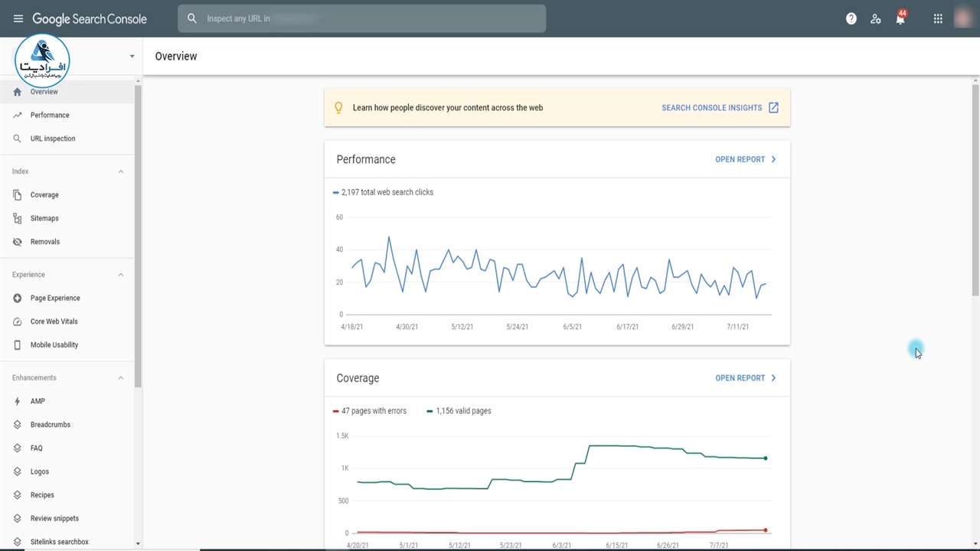The height and width of the screenshot is (551, 980).
Task: Open the Performance report link
Action: (745, 159)
